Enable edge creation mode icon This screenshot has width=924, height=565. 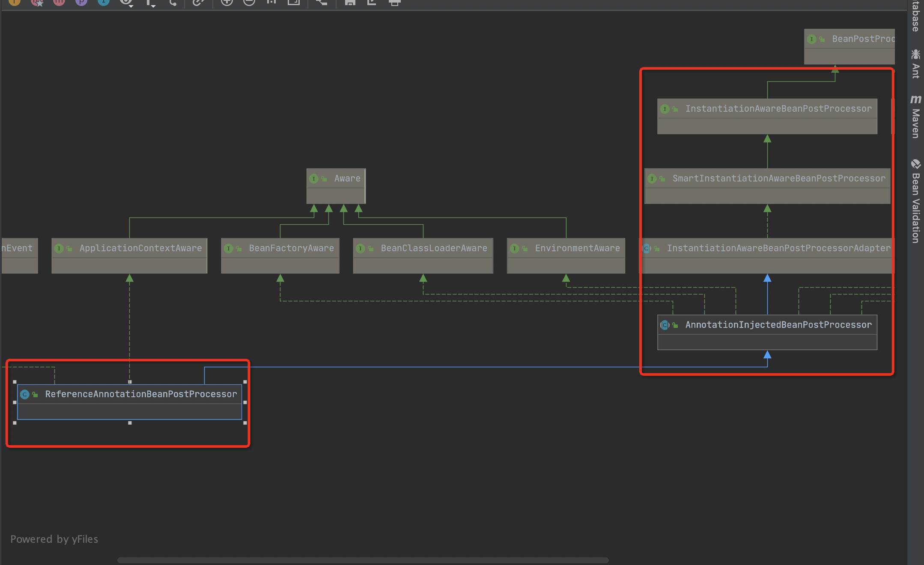173,2
